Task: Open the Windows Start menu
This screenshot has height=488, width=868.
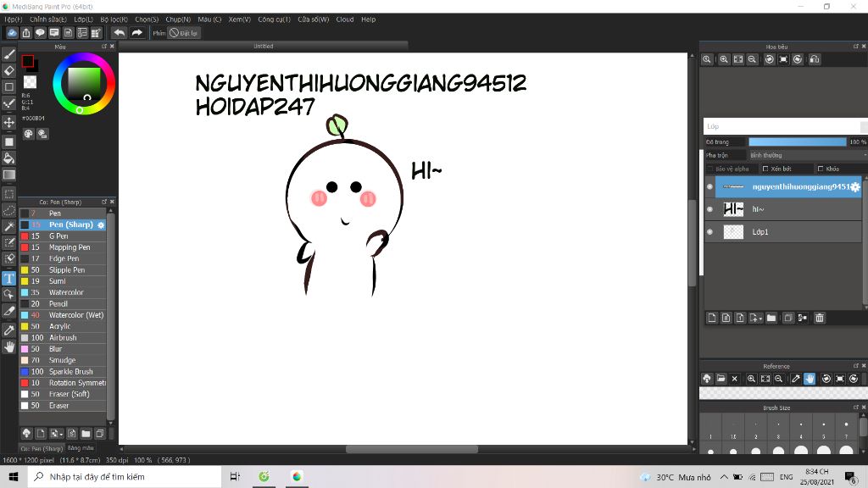Action: (14, 476)
